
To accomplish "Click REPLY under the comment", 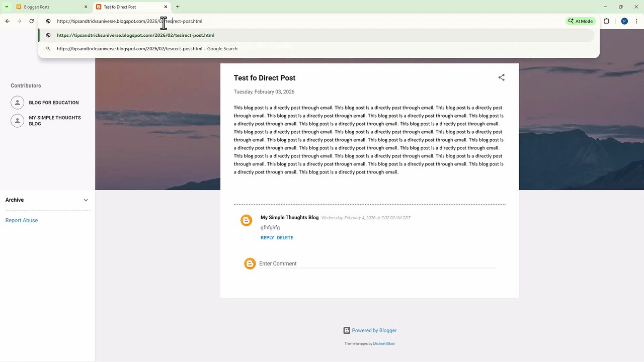I will pos(267,238).
